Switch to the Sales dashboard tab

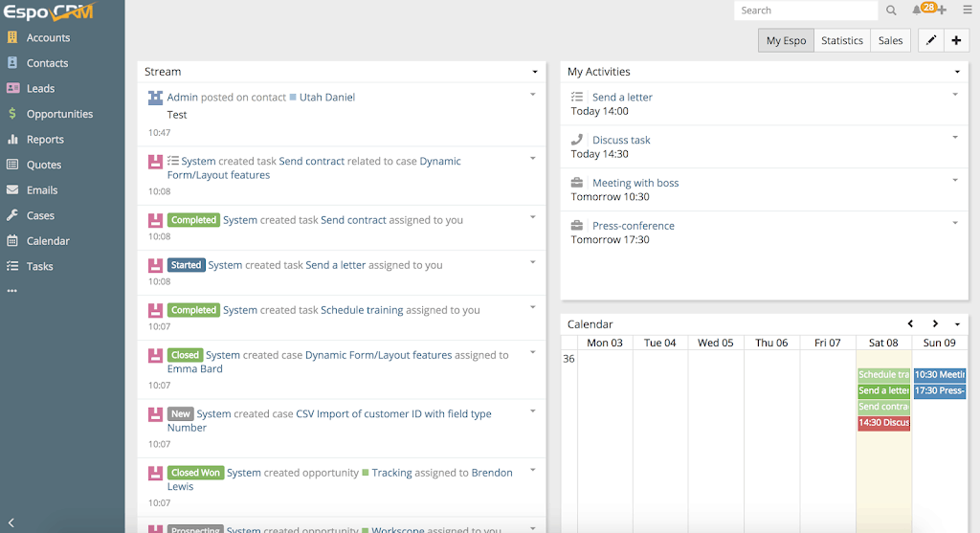(890, 40)
